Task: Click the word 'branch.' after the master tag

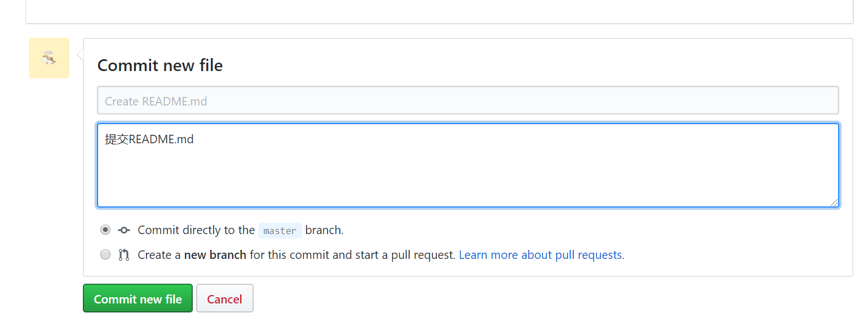Action: pyautogui.click(x=324, y=230)
